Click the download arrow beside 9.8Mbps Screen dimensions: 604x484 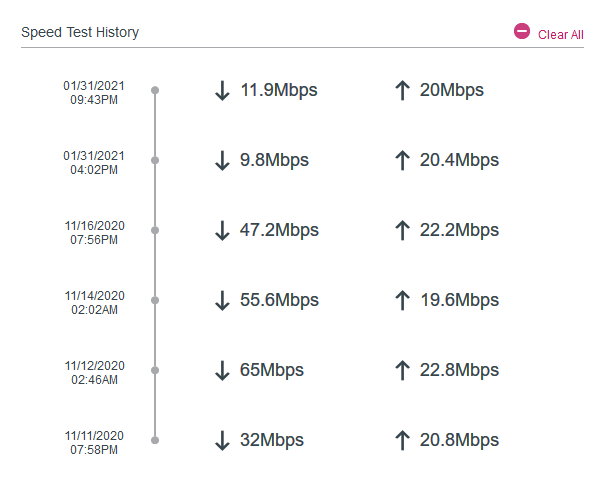click(222, 160)
